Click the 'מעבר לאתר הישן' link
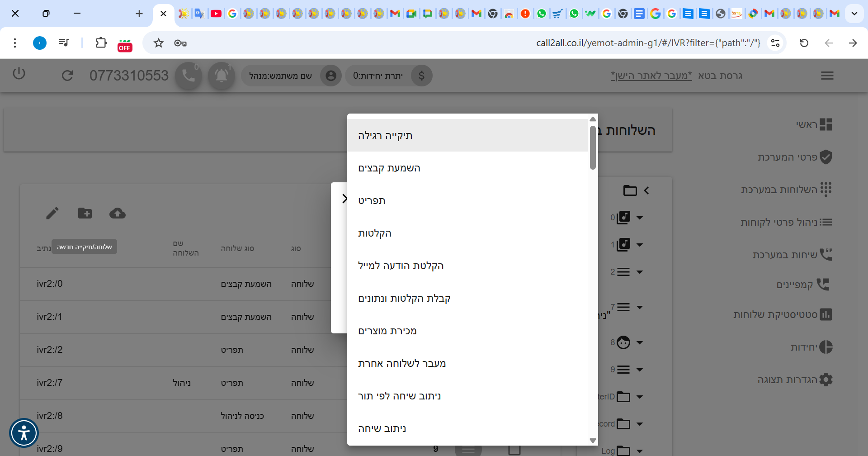Screen dimensions: 868x456 coord(651,76)
